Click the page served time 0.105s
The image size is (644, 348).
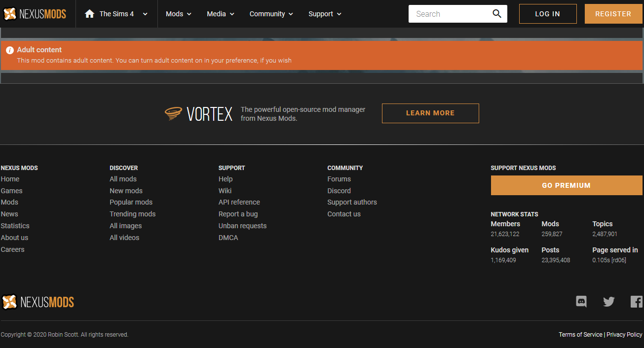pos(609,260)
